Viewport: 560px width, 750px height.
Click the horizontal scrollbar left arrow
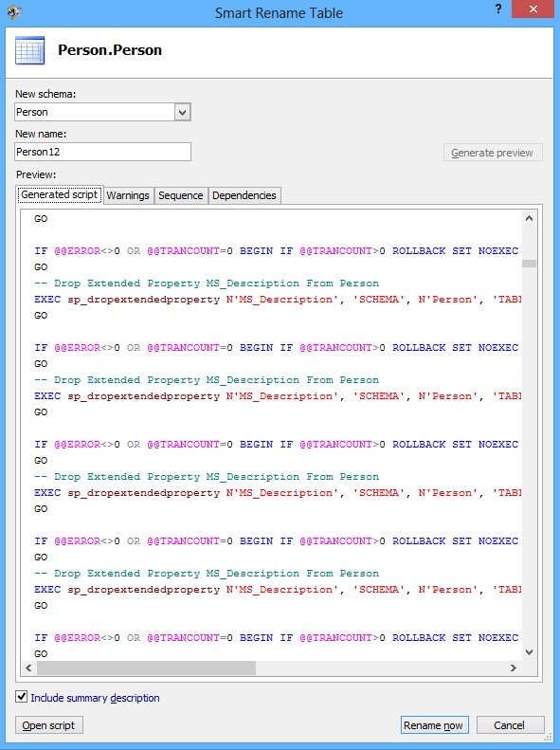coord(28,668)
